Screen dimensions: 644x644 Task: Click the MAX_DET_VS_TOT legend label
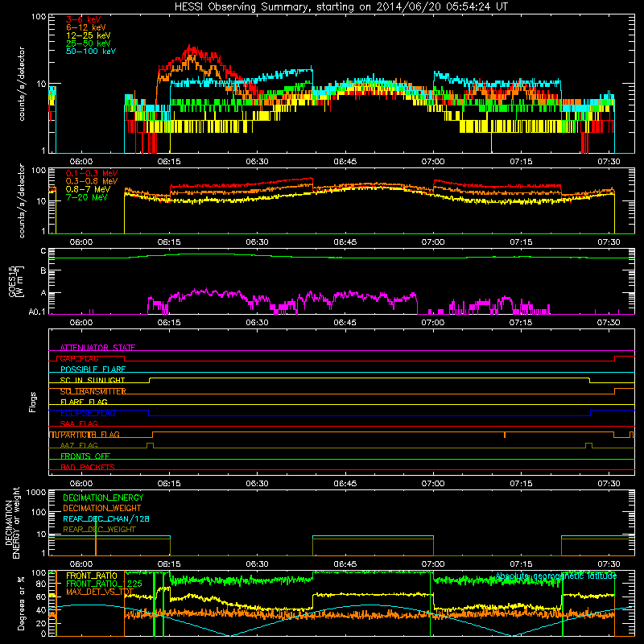click(100, 592)
